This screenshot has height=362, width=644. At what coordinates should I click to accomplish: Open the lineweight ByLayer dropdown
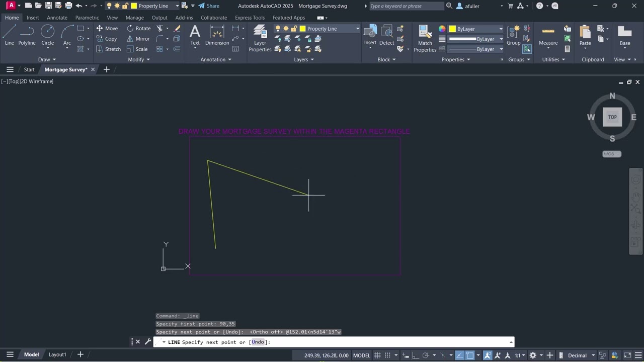tap(476, 39)
